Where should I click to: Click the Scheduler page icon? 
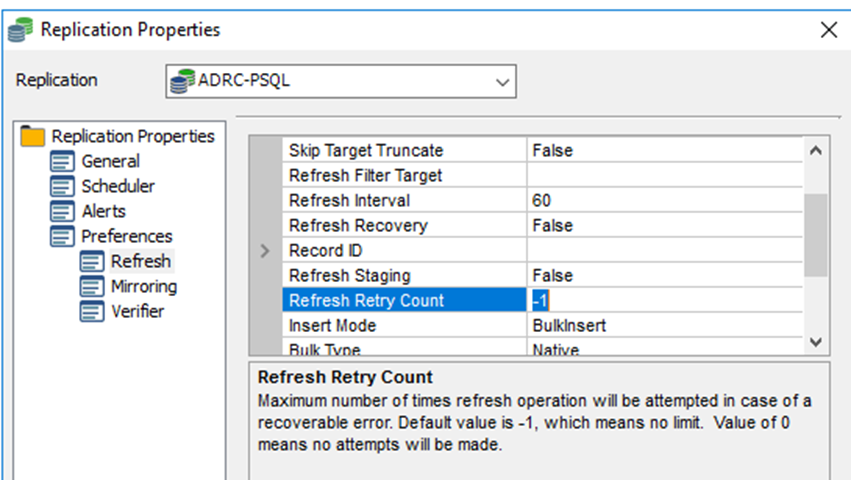pyautogui.click(x=63, y=186)
